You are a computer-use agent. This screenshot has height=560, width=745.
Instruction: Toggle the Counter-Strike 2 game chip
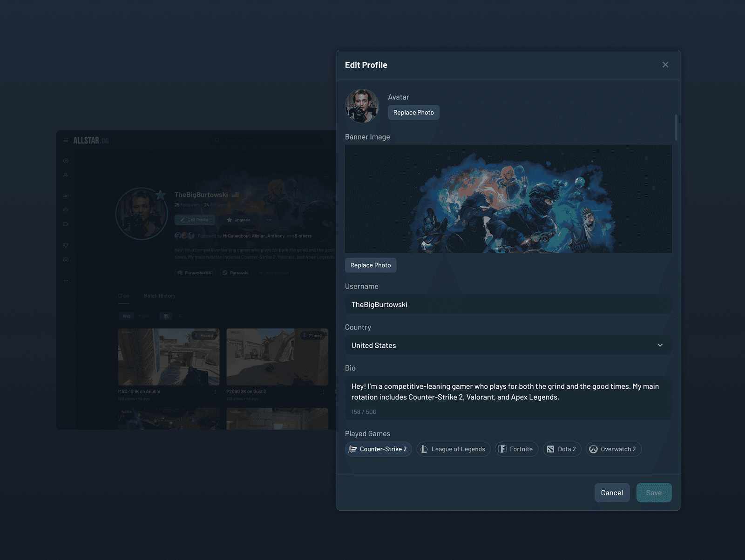pyautogui.click(x=378, y=449)
